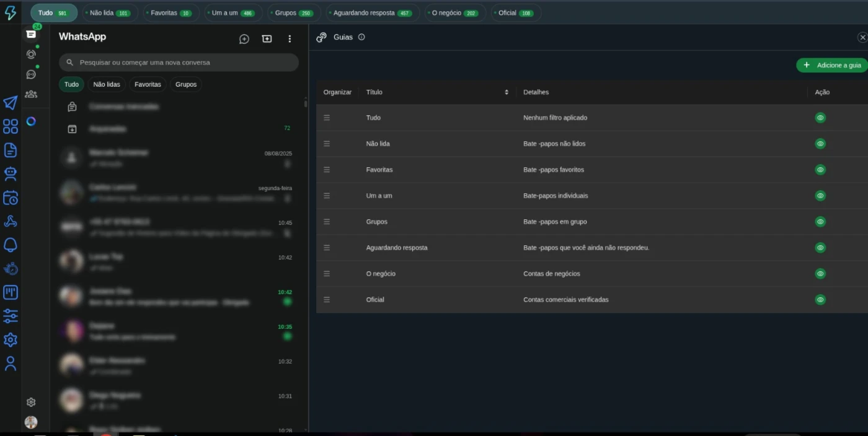
Task: Open the calendar schedule tool
Action: (x=11, y=198)
